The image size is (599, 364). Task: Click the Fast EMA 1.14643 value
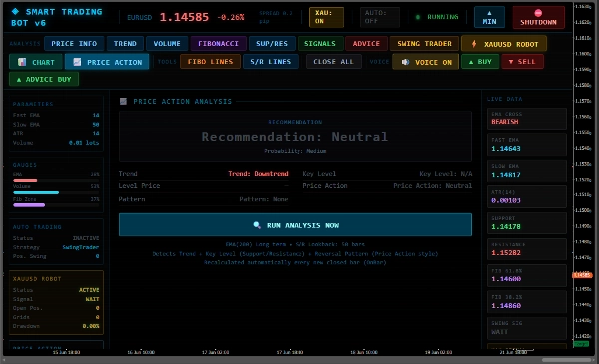(506, 148)
